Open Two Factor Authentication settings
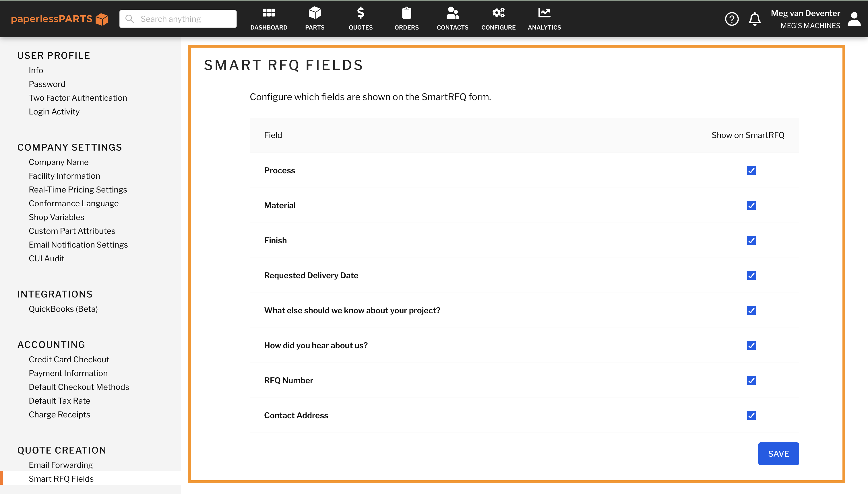This screenshot has width=868, height=494. click(x=78, y=98)
